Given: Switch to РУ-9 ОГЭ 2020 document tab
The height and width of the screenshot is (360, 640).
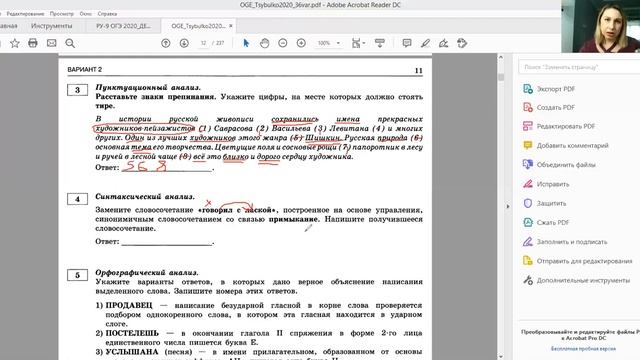Looking at the screenshot, I should coord(123,26).
